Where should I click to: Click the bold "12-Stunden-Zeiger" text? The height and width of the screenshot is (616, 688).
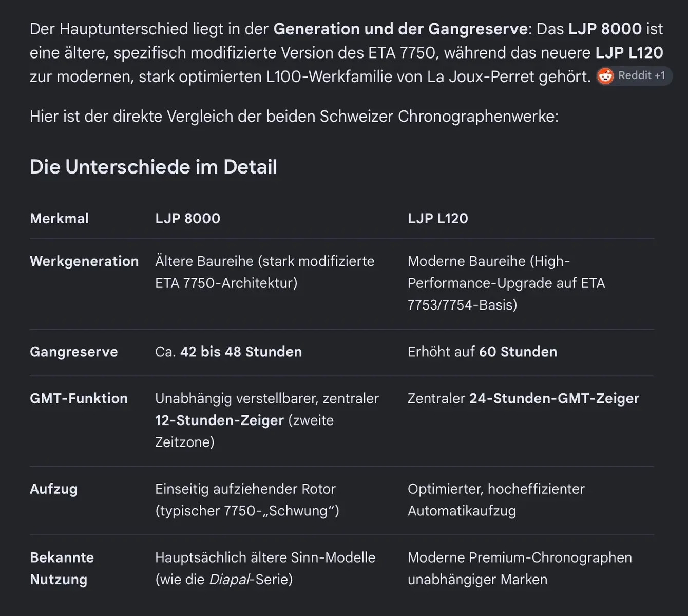pos(219,420)
